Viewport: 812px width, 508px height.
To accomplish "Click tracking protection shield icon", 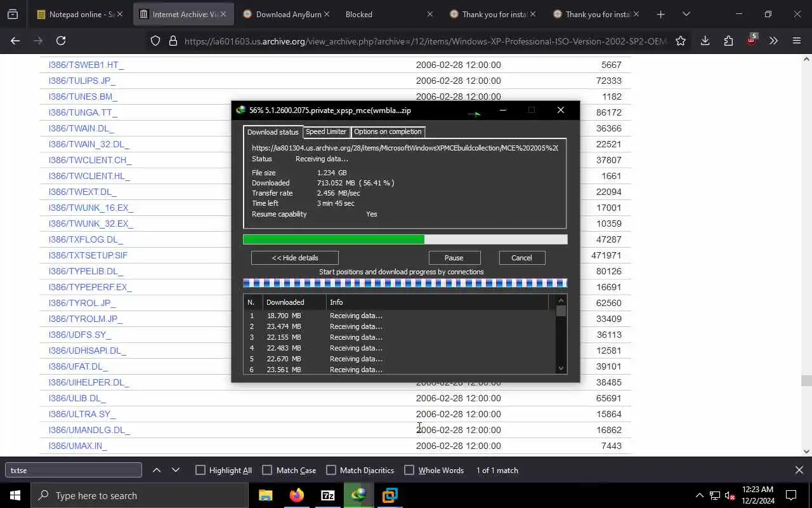I will pos(155,41).
